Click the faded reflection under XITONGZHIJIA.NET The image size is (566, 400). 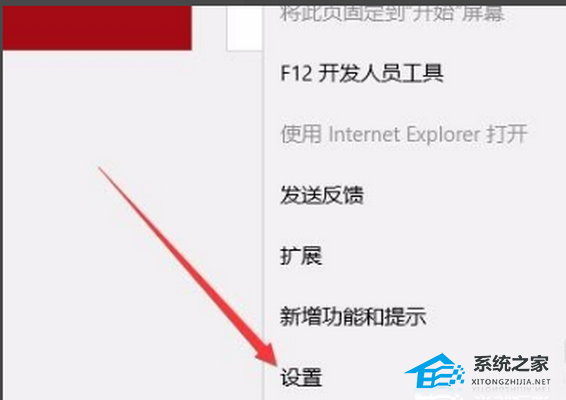pyautogui.click(x=511, y=390)
